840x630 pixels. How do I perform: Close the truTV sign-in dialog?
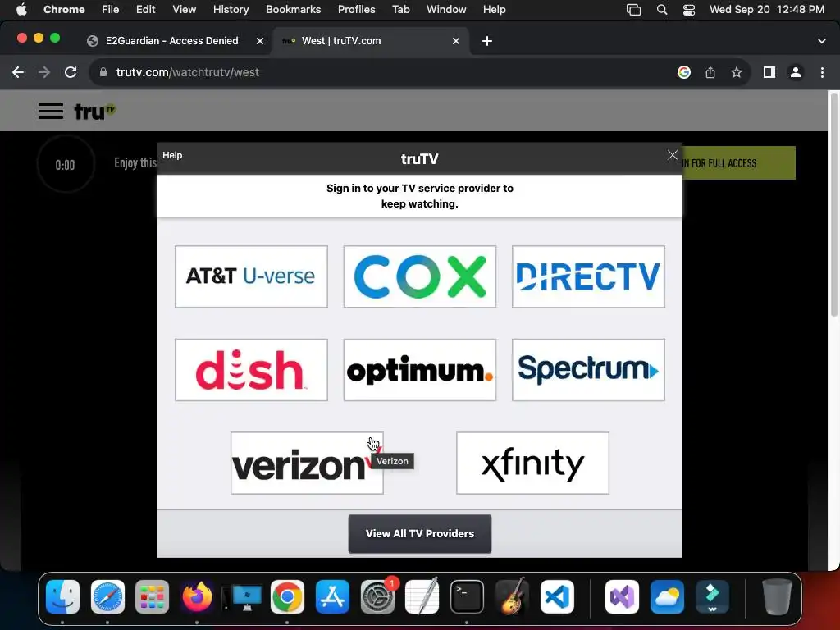673,155
